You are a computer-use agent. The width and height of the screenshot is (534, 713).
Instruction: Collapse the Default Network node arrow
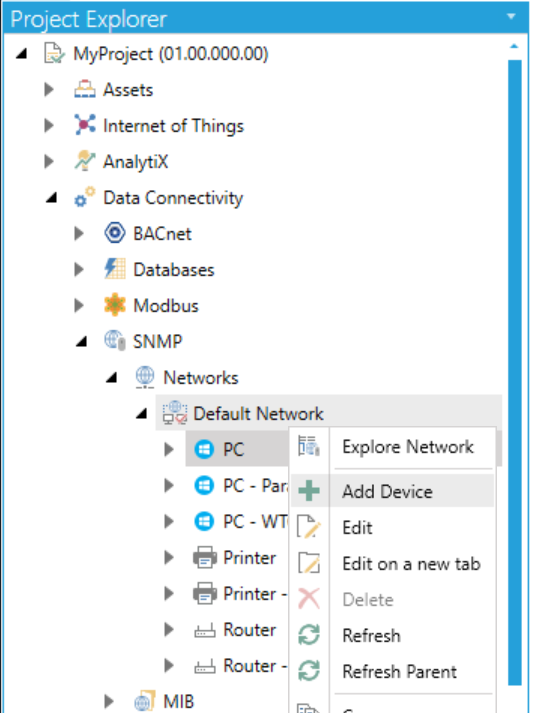[x=142, y=414]
